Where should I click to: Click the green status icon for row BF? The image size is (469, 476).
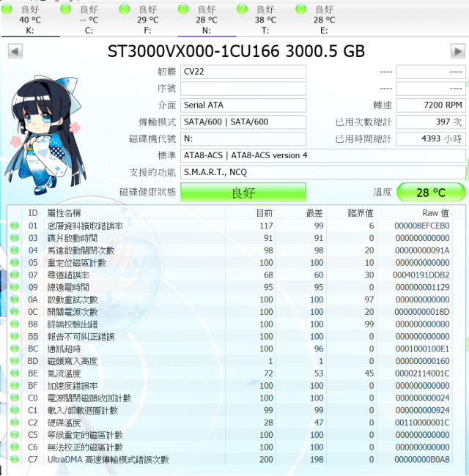click(15, 385)
